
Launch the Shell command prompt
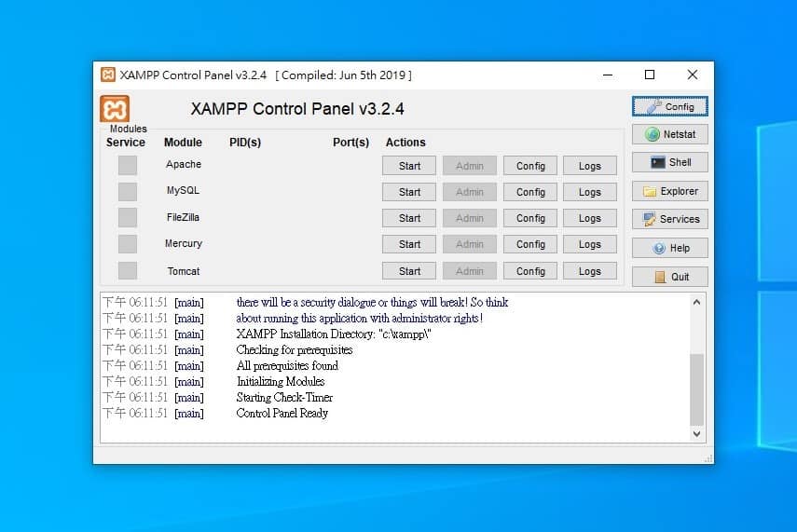(x=669, y=162)
